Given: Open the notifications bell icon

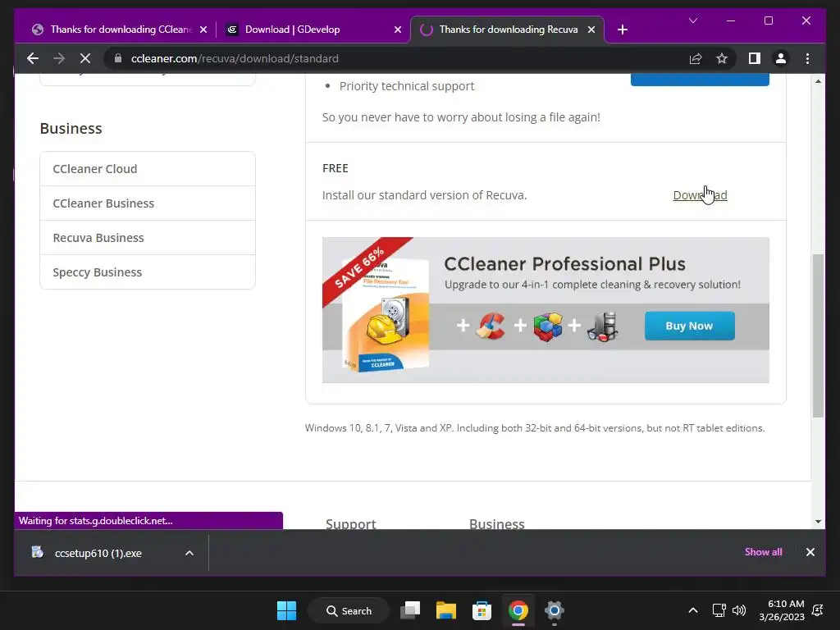Looking at the screenshot, I should pos(818,610).
